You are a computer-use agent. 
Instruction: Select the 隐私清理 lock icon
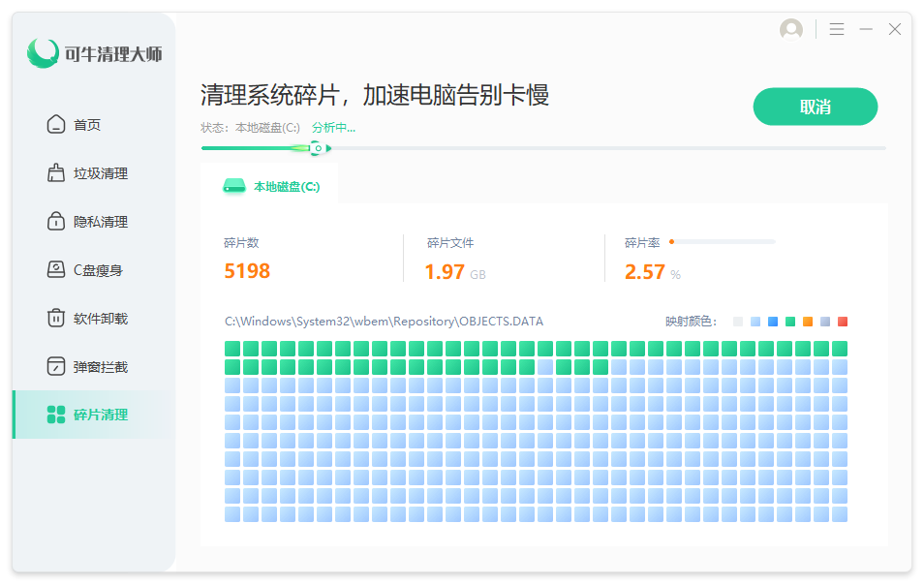pos(56,222)
